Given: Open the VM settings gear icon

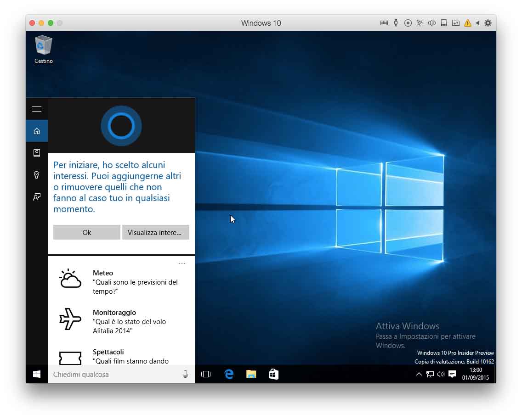Looking at the screenshot, I should 488,23.
